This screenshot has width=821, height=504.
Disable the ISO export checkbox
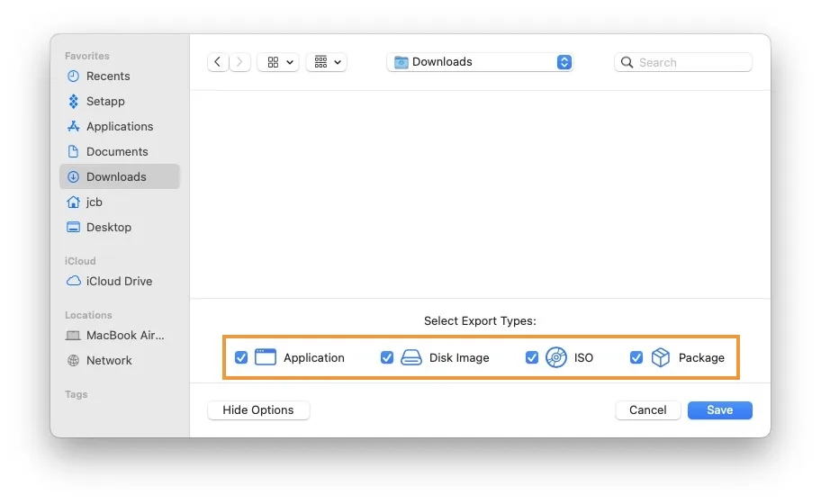click(x=532, y=357)
